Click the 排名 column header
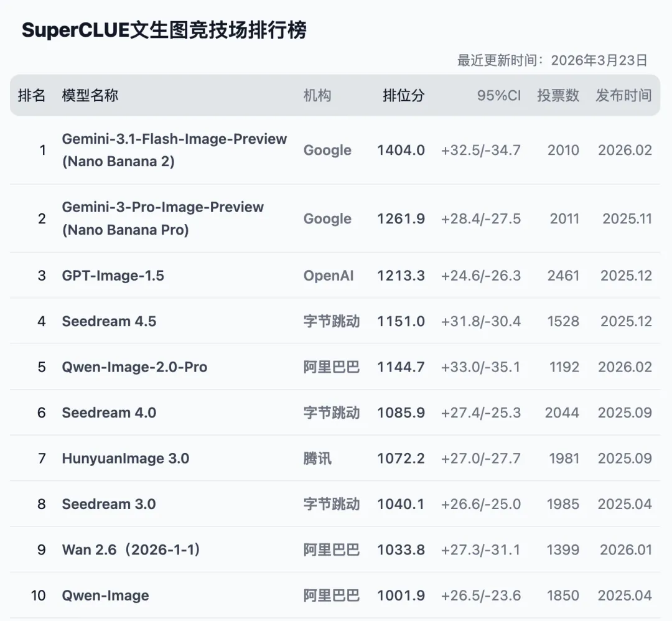The height and width of the screenshot is (621, 672). pos(32,95)
